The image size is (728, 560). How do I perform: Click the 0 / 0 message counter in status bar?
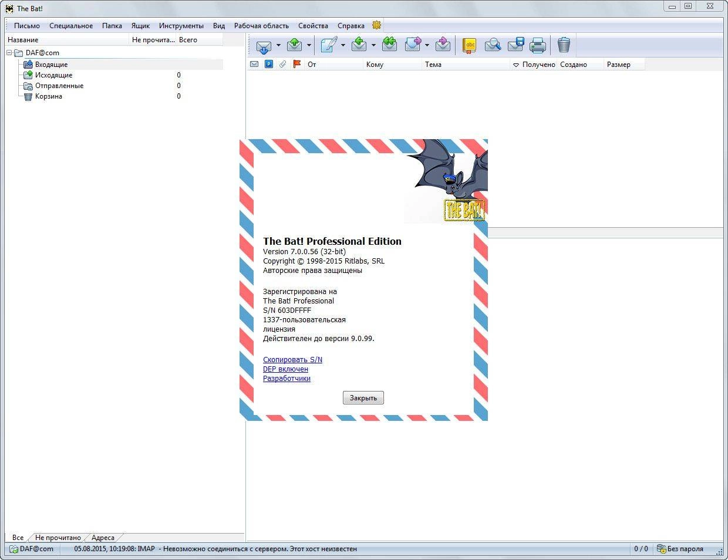click(641, 549)
